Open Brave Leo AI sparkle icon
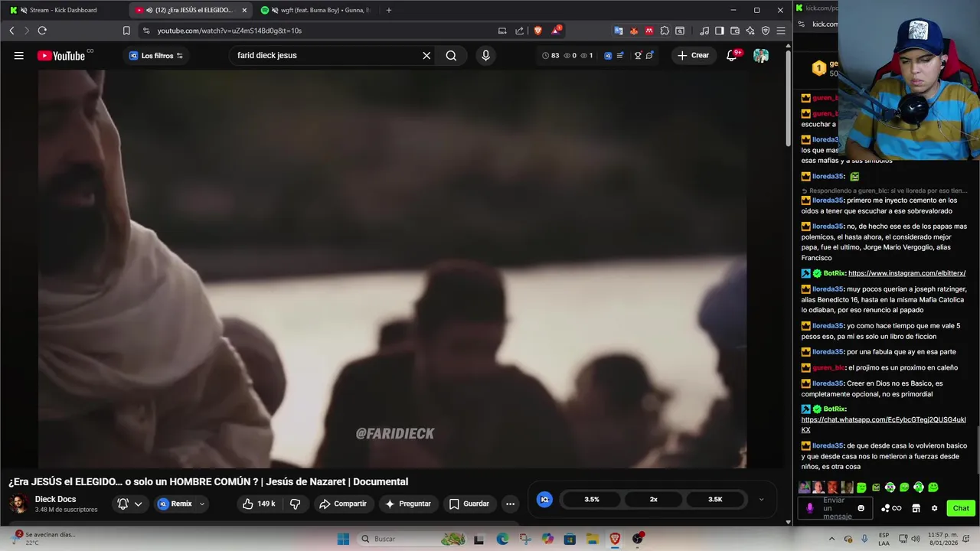 click(x=750, y=31)
